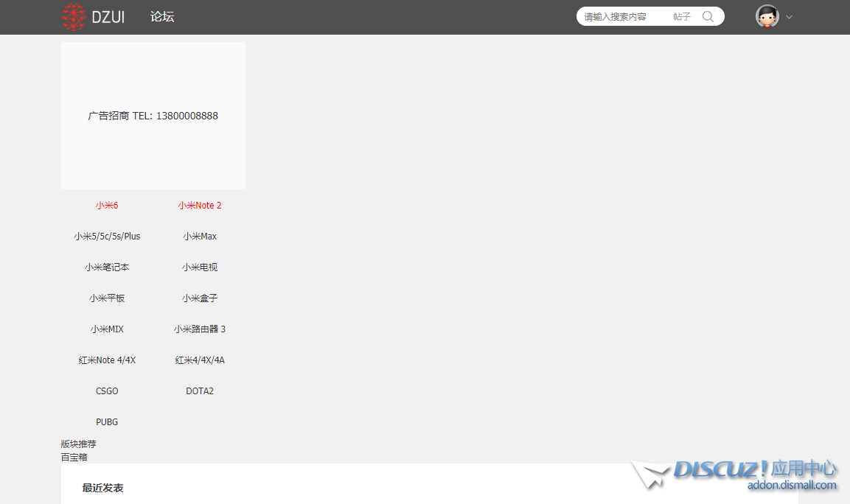Open 小米笔记本 forum section
Screen dimensions: 850x504
107,267
